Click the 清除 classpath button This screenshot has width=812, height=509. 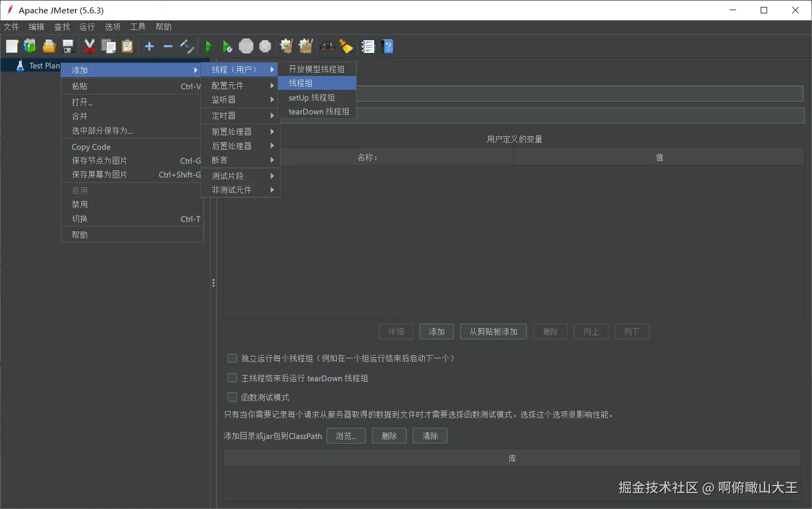click(x=430, y=436)
